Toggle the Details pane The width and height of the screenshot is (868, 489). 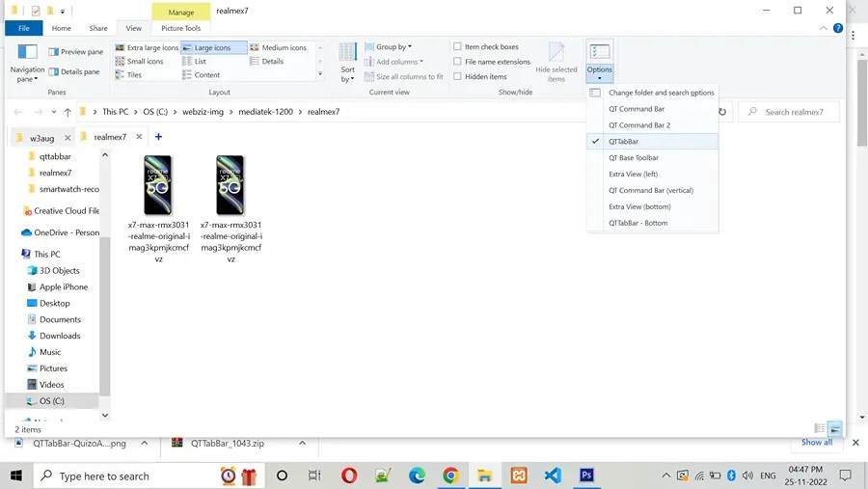74,71
